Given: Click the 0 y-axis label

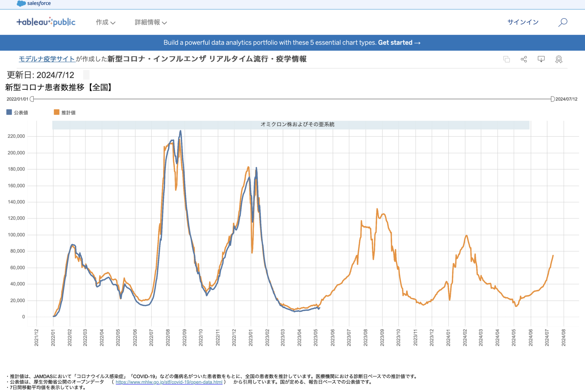Looking at the screenshot, I should pyautogui.click(x=23, y=317).
